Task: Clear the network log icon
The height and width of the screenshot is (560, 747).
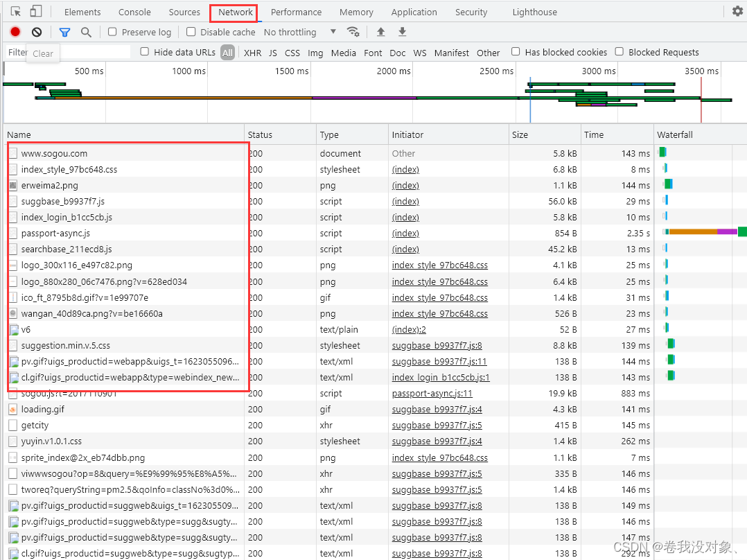Action: click(37, 32)
